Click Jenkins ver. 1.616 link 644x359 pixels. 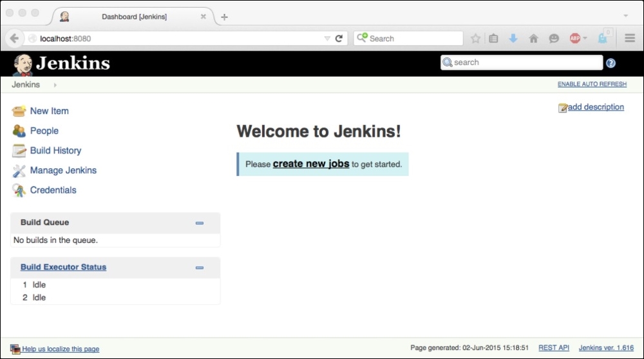click(606, 348)
